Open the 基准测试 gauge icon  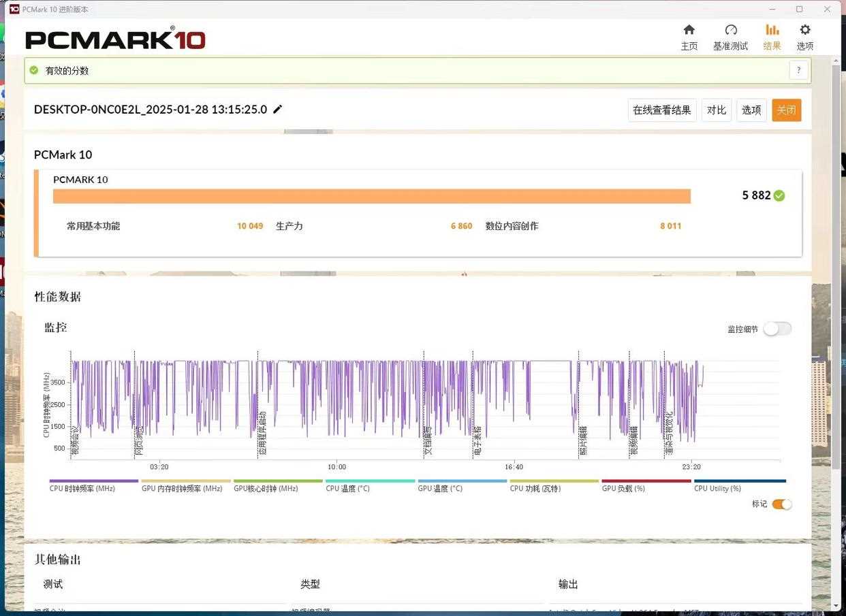tap(730, 30)
